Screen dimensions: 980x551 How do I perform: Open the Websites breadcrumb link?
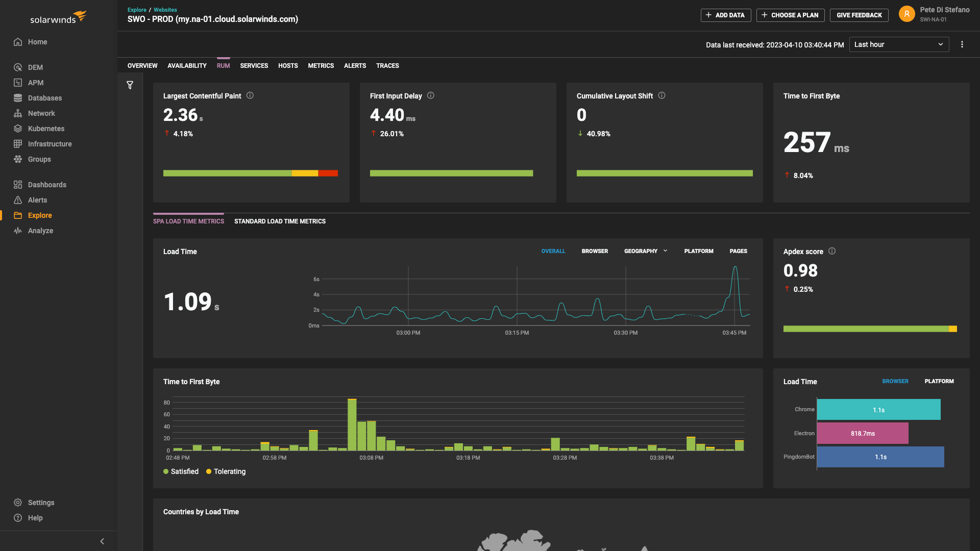165,9
